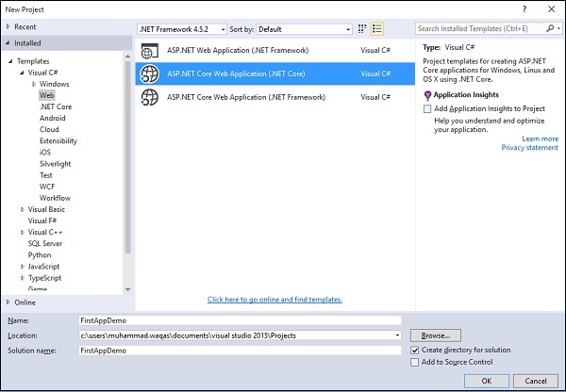This screenshot has height=392, width=566.
Task: Click the Cancel button
Action: [536, 381]
